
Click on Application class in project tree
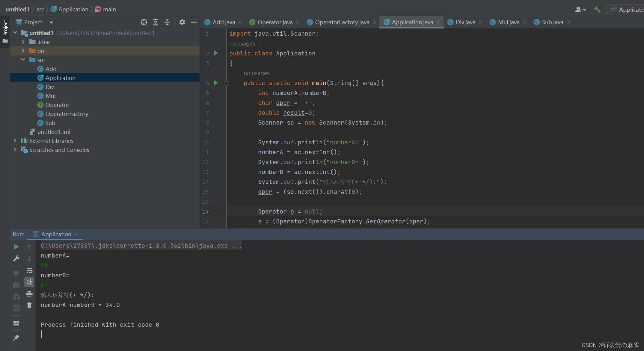point(61,78)
